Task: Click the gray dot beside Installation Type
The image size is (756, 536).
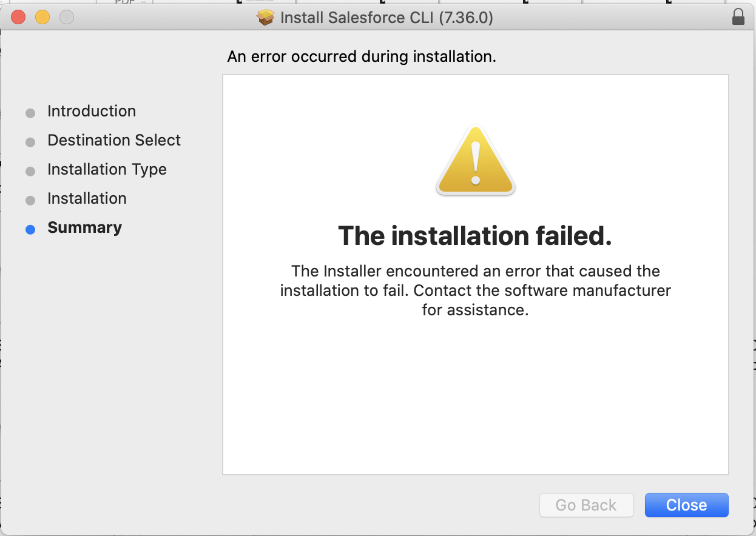Action: click(30, 171)
